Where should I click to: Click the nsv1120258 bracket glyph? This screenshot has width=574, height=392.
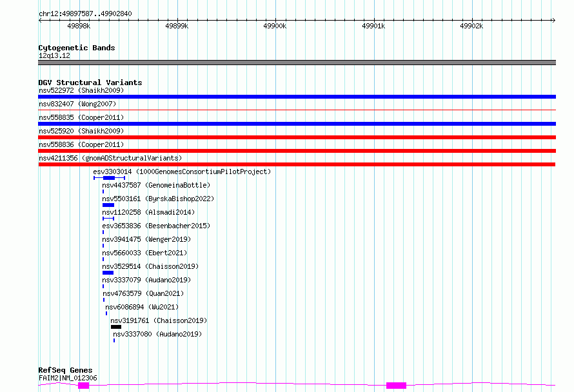pyautogui.click(x=108, y=219)
